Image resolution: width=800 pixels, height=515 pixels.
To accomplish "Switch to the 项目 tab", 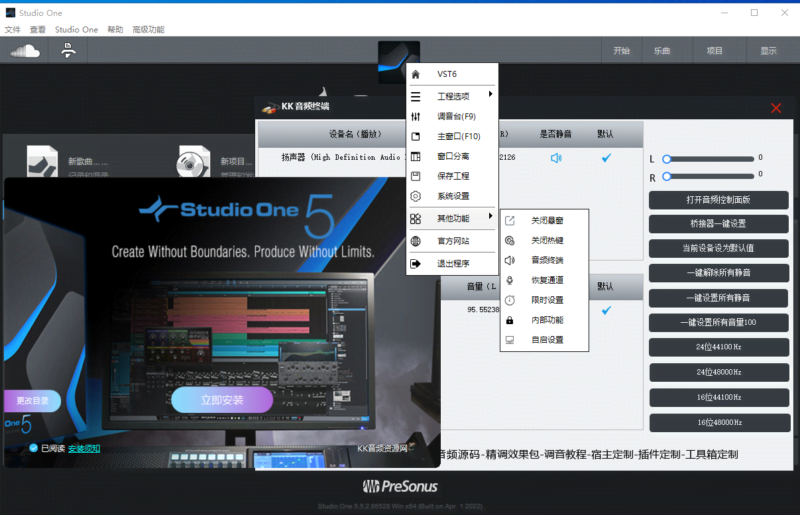I will (715, 51).
